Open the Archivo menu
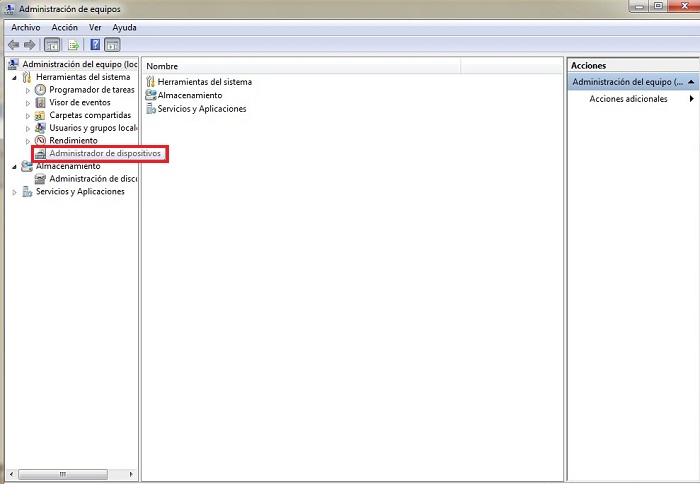Screen dimensions: 700x484 tap(25, 28)
